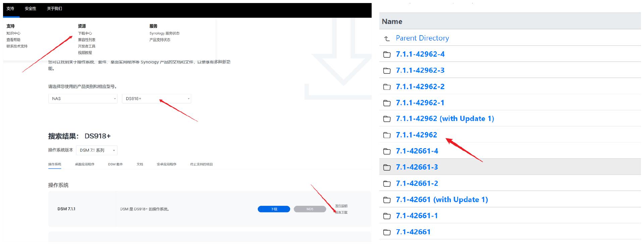Click the folder icon beside 7.1.1-42962-3

click(x=387, y=71)
